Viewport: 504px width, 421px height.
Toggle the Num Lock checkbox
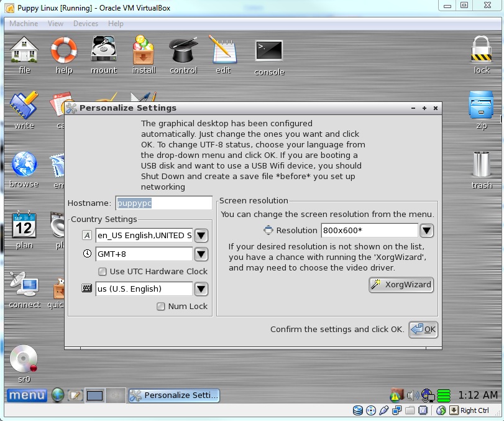pyautogui.click(x=161, y=306)
